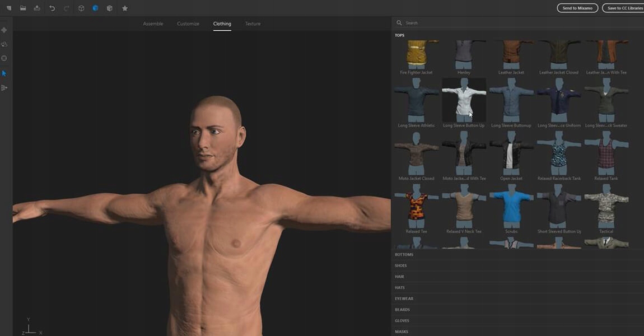The height and width of the screenshot is (336, 644).
Task: Switch to the Customize tab
Action: point(188,24)
